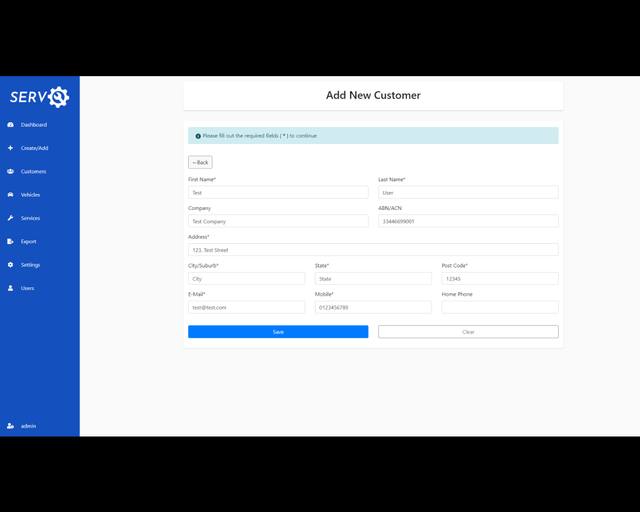640x512 pixels.
Task: Click the Dashboard gauge icon in sidebar
Action: [10, 125]
